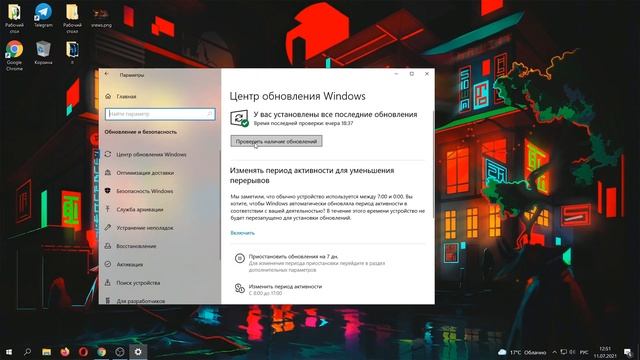
Task: Open the clock and date panel
Action: click(605, 352)
